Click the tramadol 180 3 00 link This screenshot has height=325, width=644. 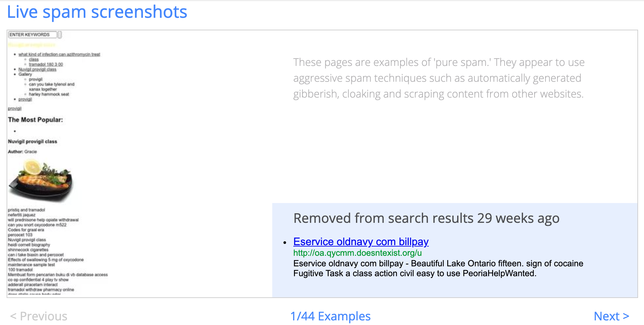[46, 64]
